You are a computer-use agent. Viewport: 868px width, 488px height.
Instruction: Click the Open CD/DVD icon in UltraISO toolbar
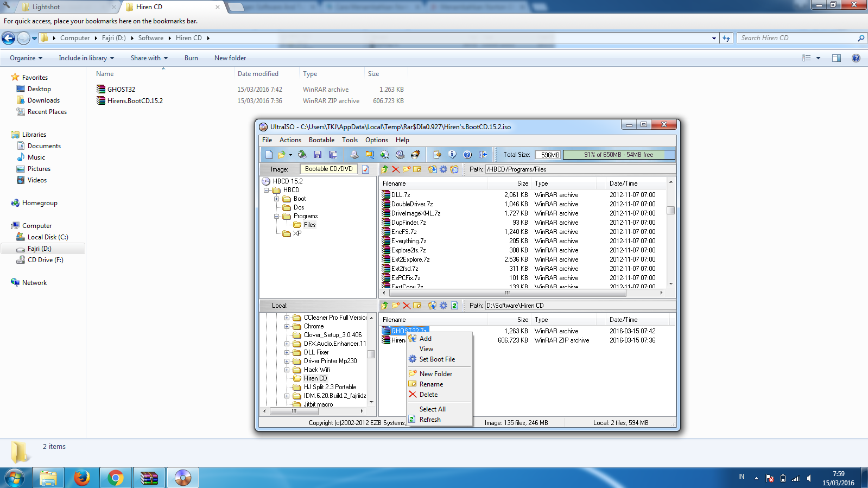(x=302, y=155)
